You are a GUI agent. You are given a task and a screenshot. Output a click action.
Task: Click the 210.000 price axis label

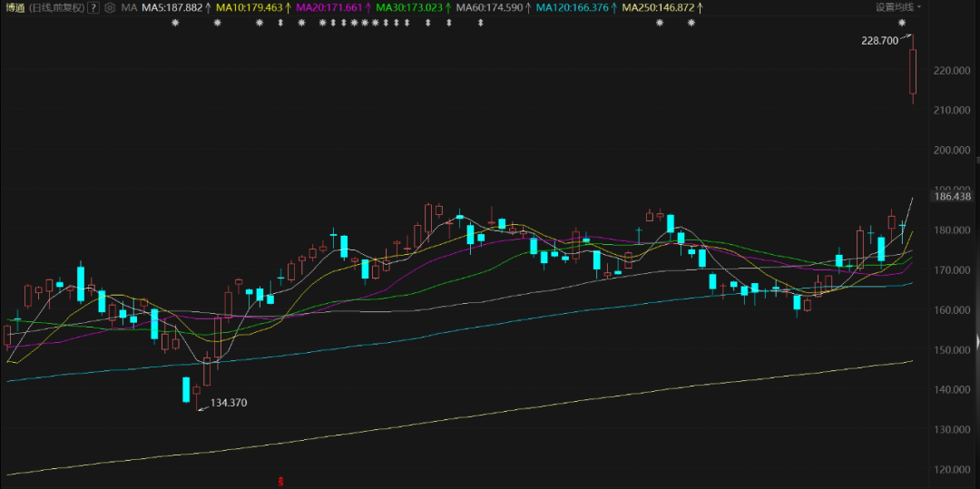[x=953, y=111]
